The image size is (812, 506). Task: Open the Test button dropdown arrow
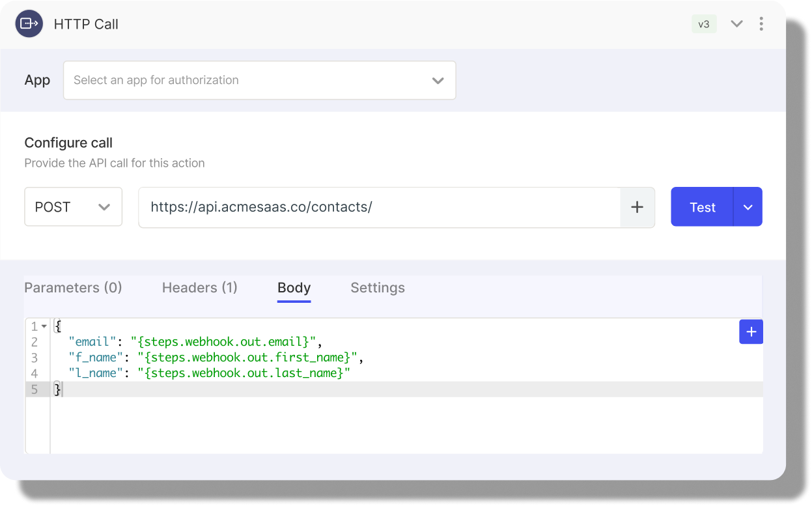tap(748, 207)
